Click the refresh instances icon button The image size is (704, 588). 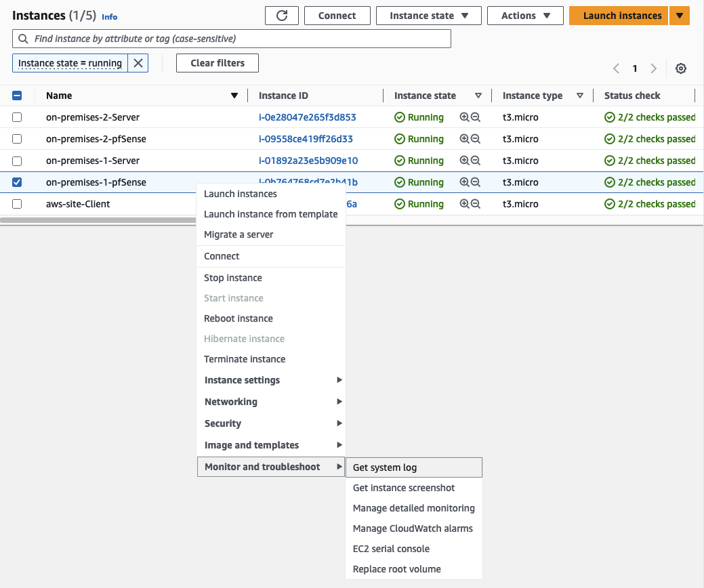pyautogui.click(x=282, y=16)
